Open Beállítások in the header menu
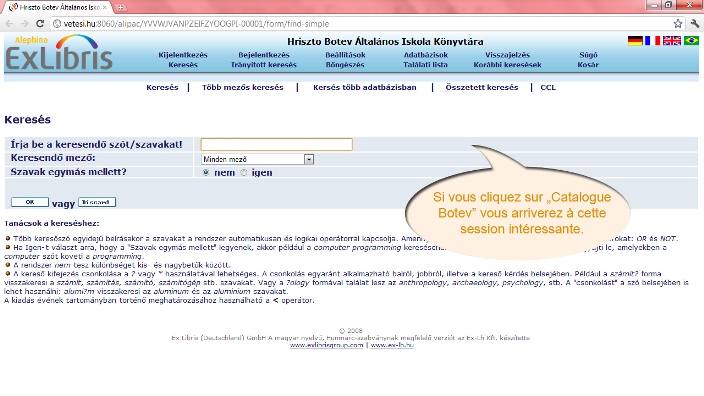The width and height of the screenshot is (704, 396). [x=345, y=55]
